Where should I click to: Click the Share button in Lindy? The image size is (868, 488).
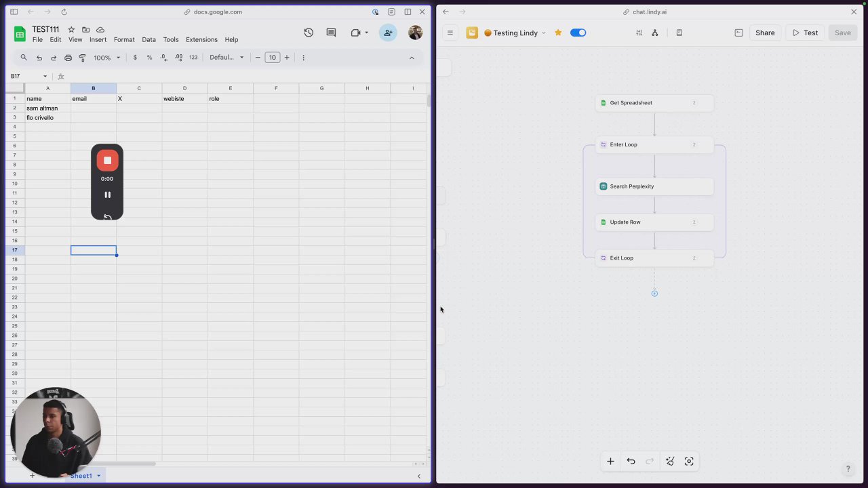coord(765,33)
